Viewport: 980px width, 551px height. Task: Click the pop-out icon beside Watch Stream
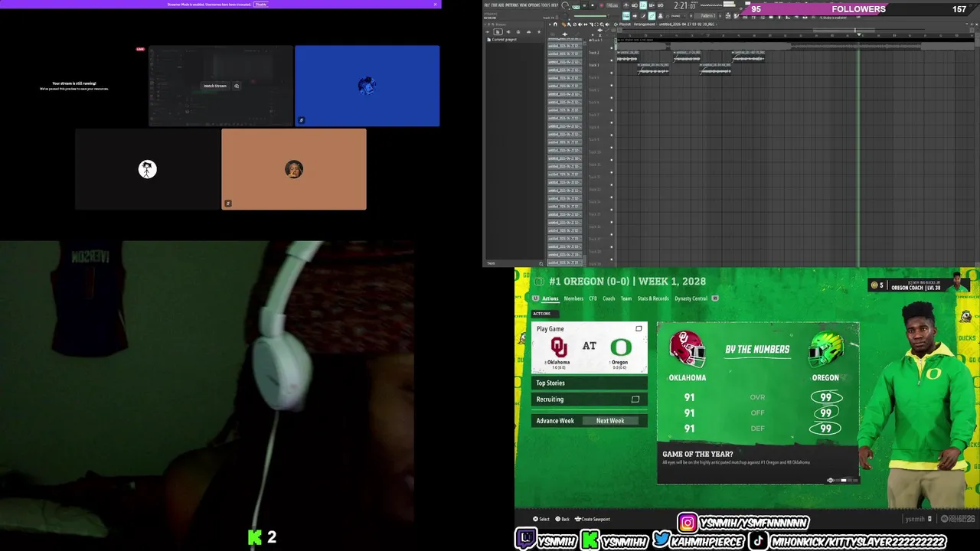237,86
